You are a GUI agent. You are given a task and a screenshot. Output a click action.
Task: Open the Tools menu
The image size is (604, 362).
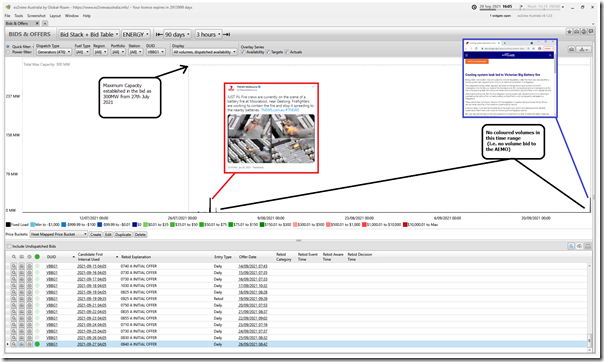coord(18,16)
